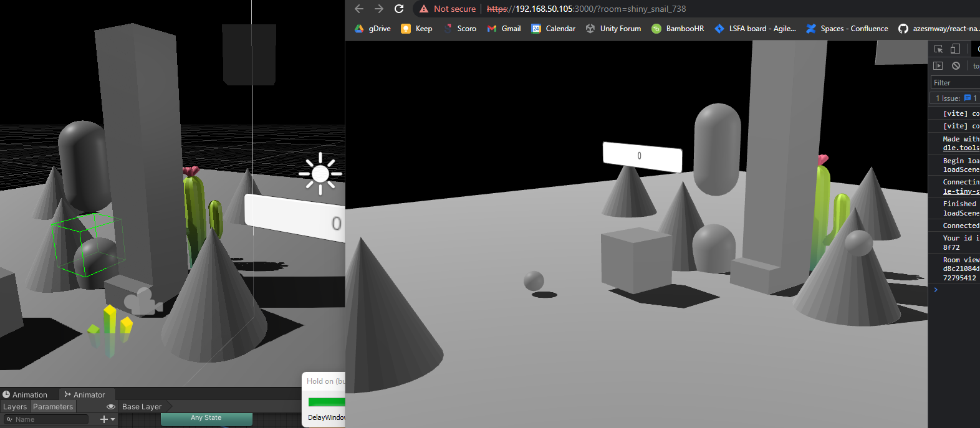Select the Layers tab in Animator
Image resolution: width=980 pixels, height=428 pixels.
point(15,407)
